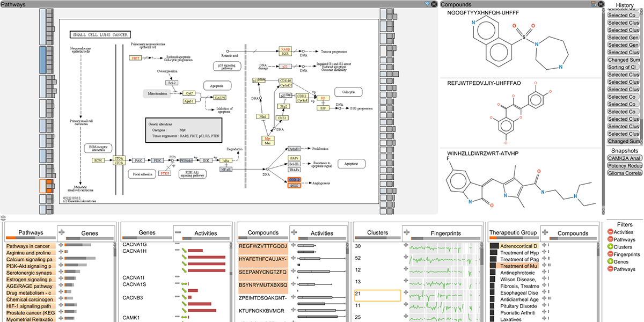644x322 pixels.
Task: Select 'Prostate cancer (KEG' pathway row
Action: click(x=31, y=313)
